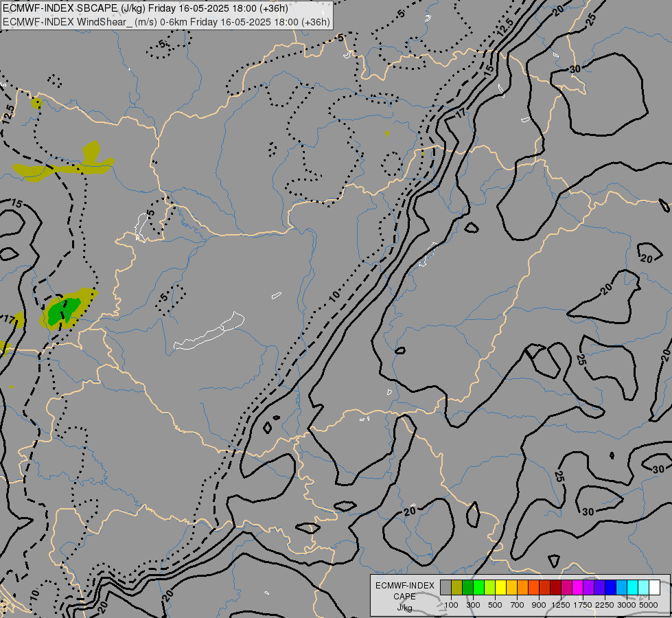Select the orange swatch starting at 700
This screenshot has height=618, width=672.
pos(523,588)
